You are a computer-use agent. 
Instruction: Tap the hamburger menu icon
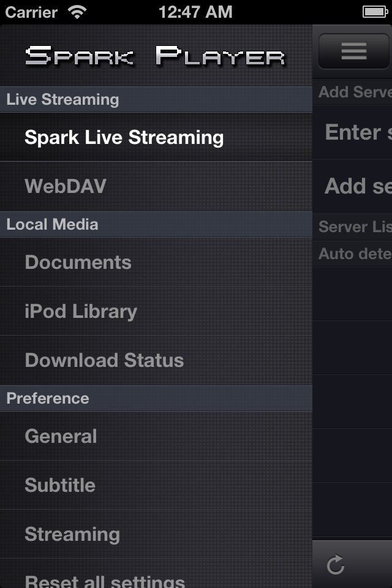click(x=354, y=51)
